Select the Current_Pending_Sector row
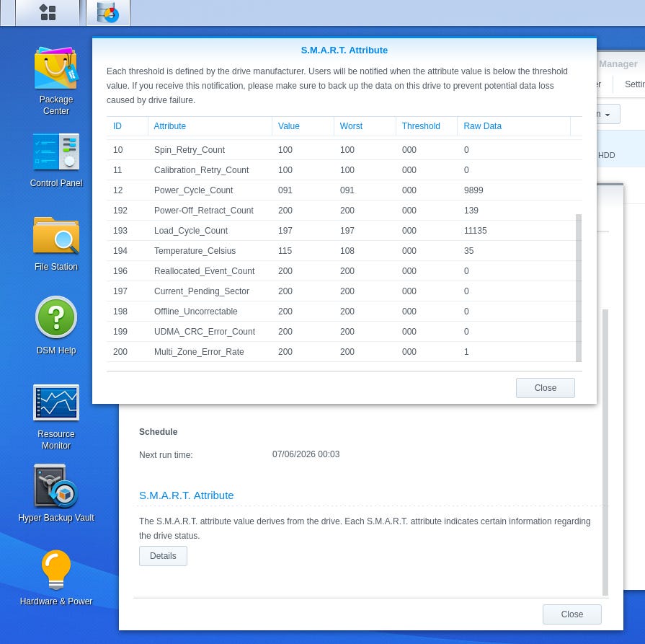The width and height of the screenshot is (645, 644). pyautogui.click(x=344, y=291)
